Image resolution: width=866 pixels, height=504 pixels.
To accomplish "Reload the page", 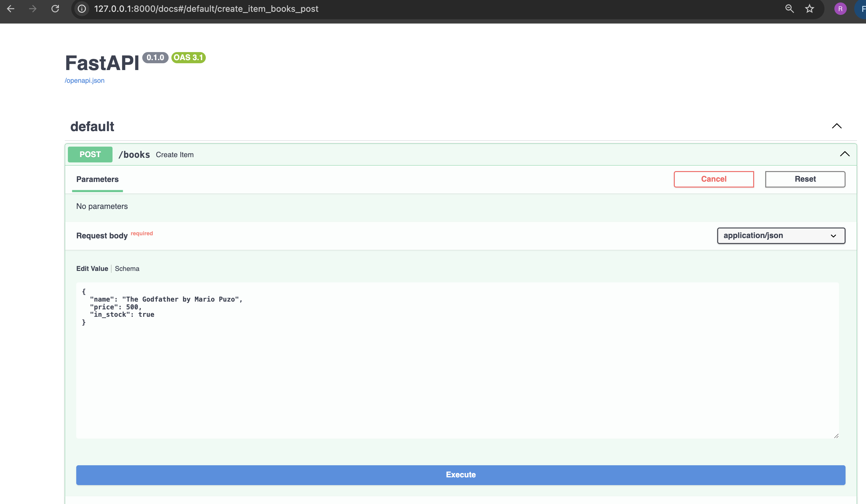I will (x=55, y=9).
